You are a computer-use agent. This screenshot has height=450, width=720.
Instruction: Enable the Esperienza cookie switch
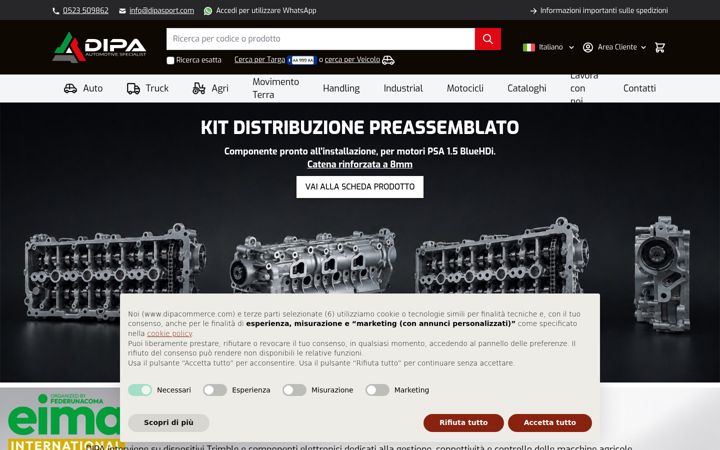[215, 390]
